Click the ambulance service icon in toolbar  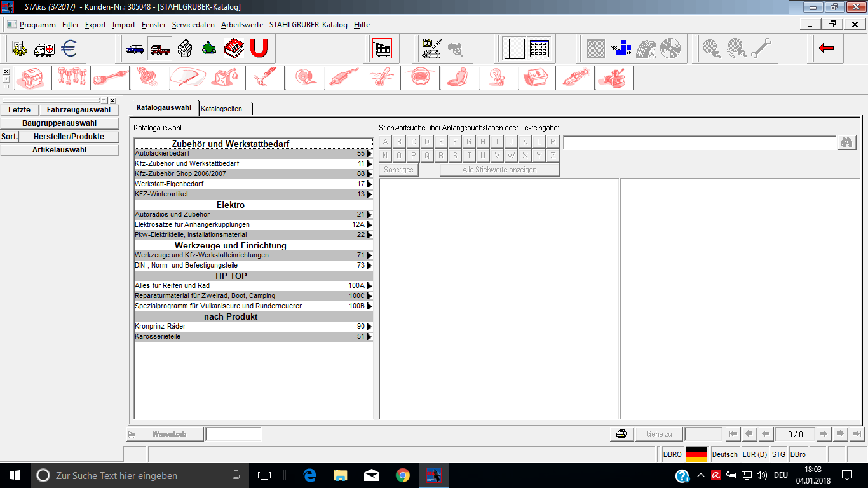pyautogui.click(x=44, y=48)
